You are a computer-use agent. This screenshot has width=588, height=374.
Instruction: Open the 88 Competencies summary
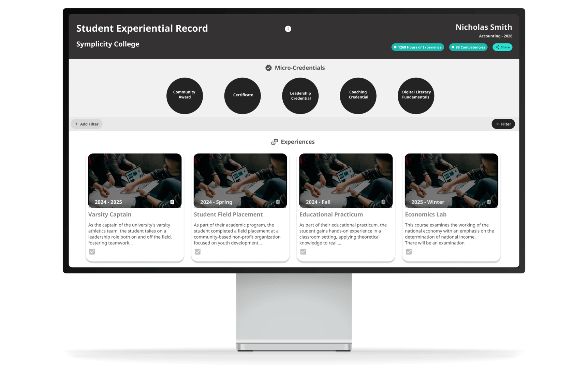tap(468, 47)
